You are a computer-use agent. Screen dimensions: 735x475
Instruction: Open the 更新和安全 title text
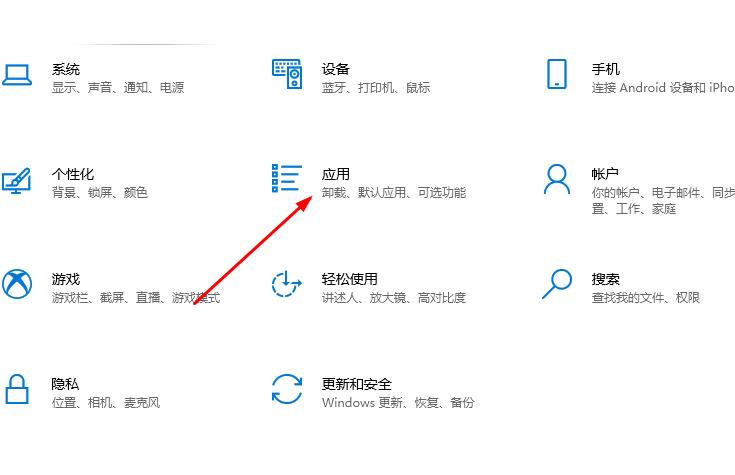(x=357, y=384)
